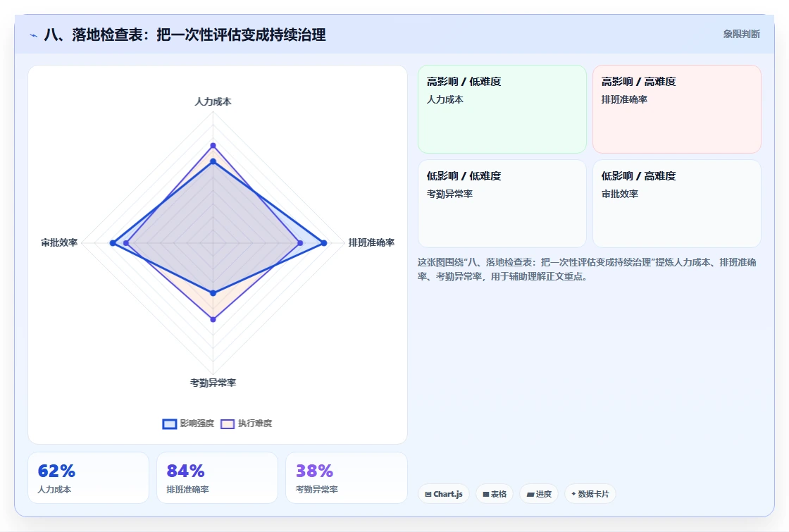789x532 pixels.
Task: Open the 低影响 / 低难度 quadrant card
Action: point(502,204)
